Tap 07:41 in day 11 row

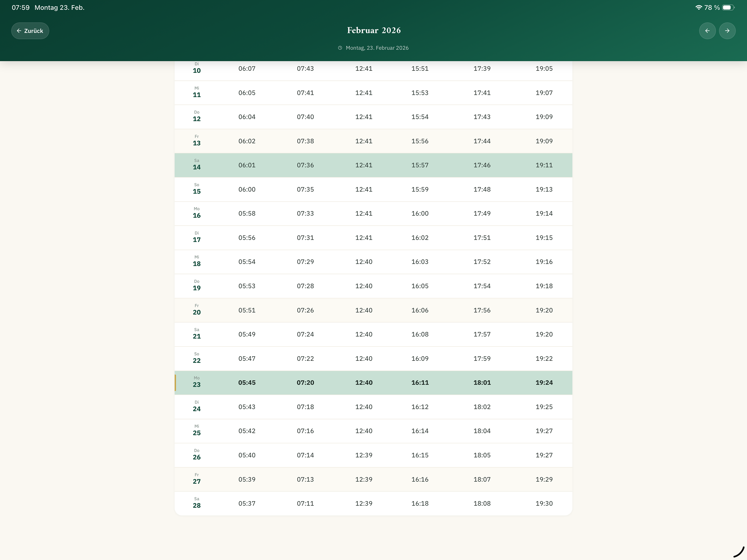click(305, 93)
